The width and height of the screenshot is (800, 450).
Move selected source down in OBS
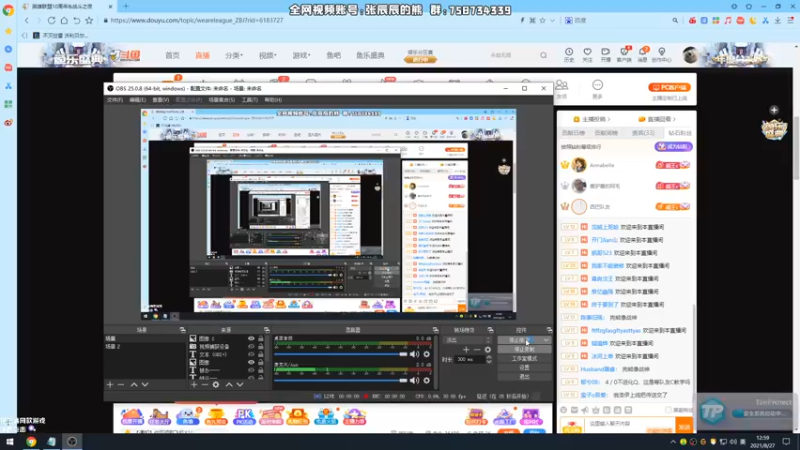click(x=240, y=384)
